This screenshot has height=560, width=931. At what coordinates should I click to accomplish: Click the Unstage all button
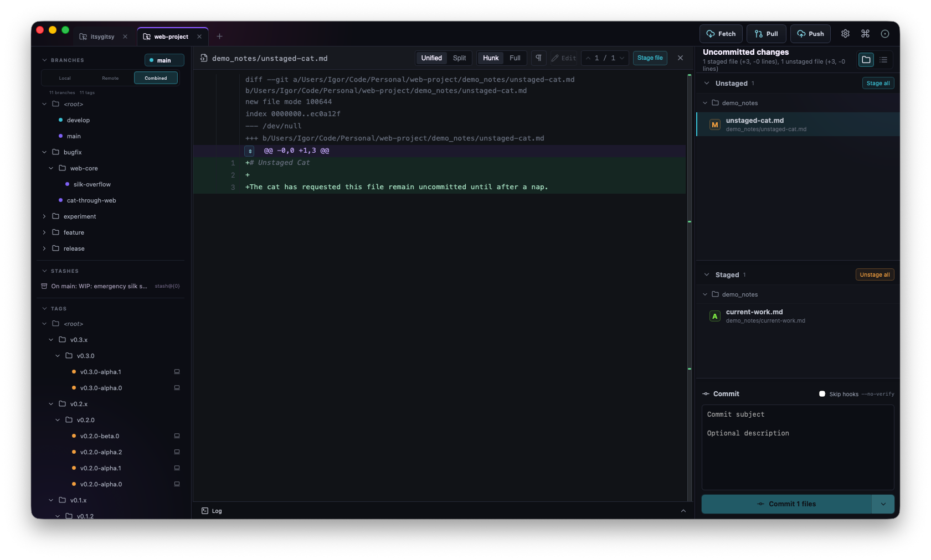click(875, 274)
